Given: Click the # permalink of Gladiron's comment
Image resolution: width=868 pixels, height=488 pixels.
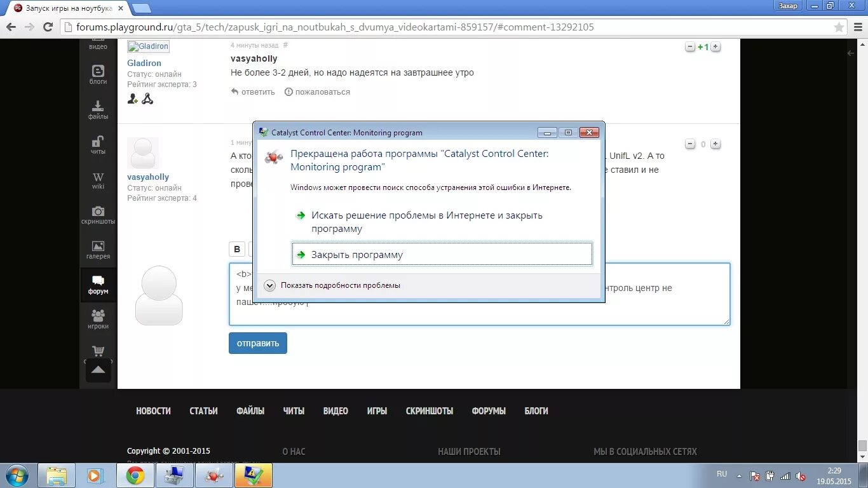Looking at the screenshot, I should 285,45.
